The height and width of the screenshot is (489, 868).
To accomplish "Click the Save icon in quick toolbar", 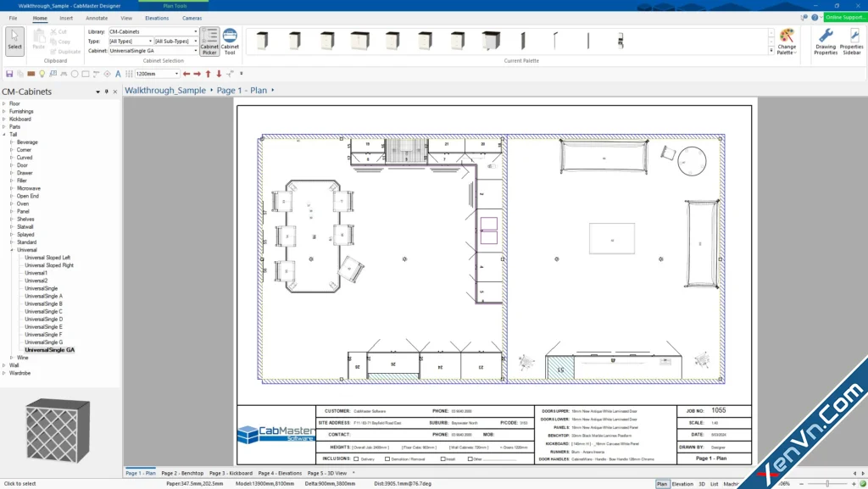I will pos(9,74).
